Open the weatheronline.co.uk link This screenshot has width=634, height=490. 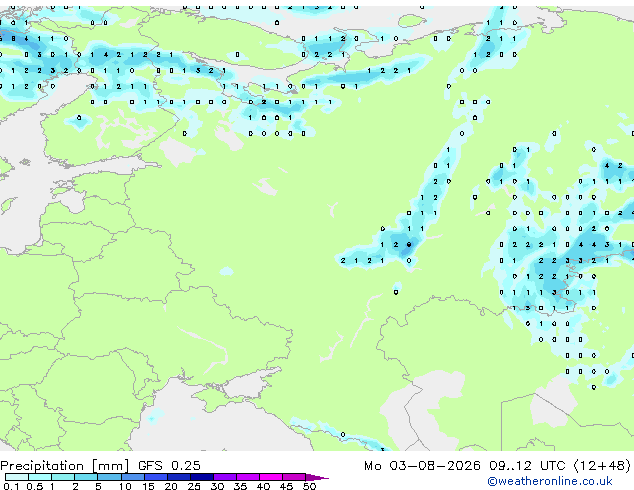click(550, 481)
